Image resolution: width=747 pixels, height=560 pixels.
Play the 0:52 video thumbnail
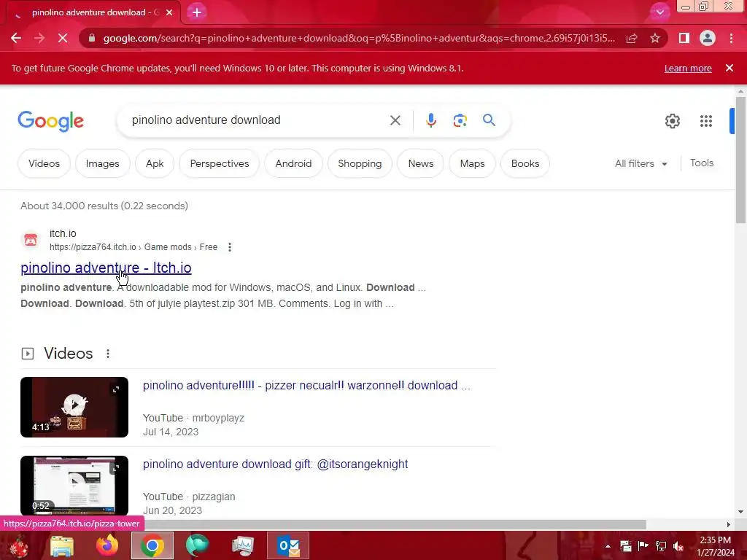click(x=74, y=485)
